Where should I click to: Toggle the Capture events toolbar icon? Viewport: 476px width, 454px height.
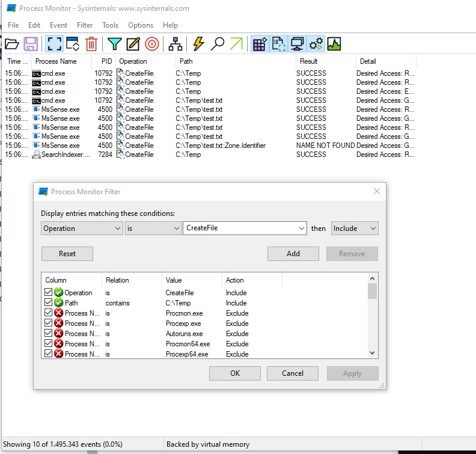54,44
